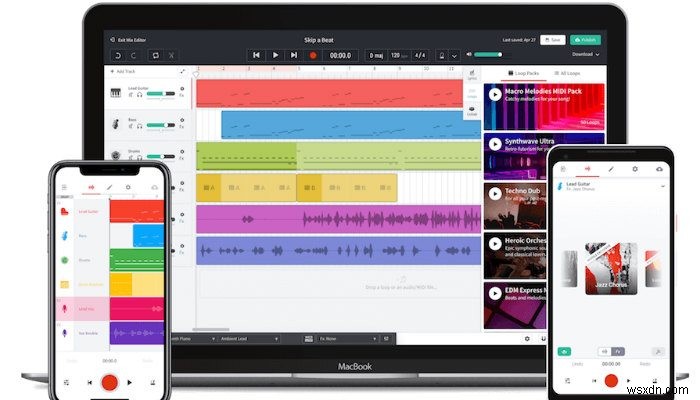Select the Bass guitar instrument icon

click(116, 124)
